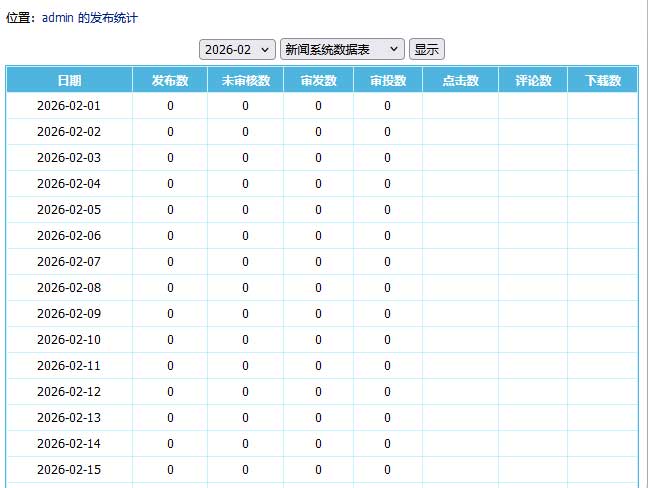Click the 发布数 value for 2026-02-03
Viewport: 648px width, 488px height.
tap(171, 157)
